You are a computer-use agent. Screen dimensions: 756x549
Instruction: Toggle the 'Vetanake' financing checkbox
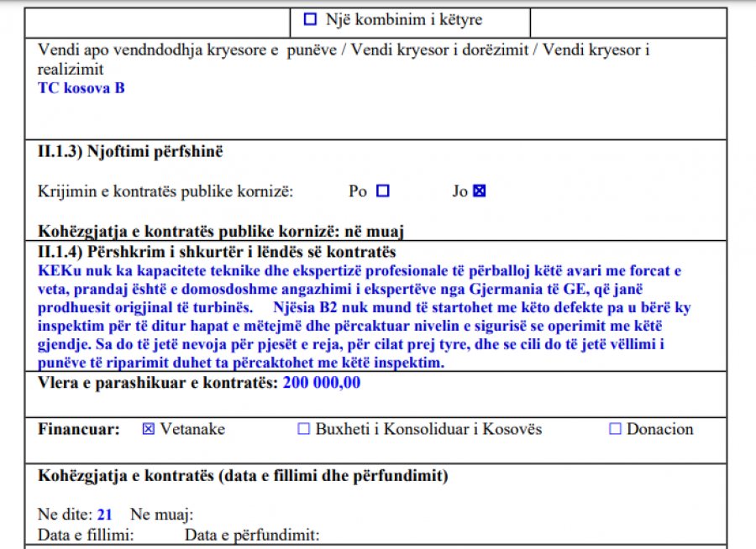(x=149, y=428)
